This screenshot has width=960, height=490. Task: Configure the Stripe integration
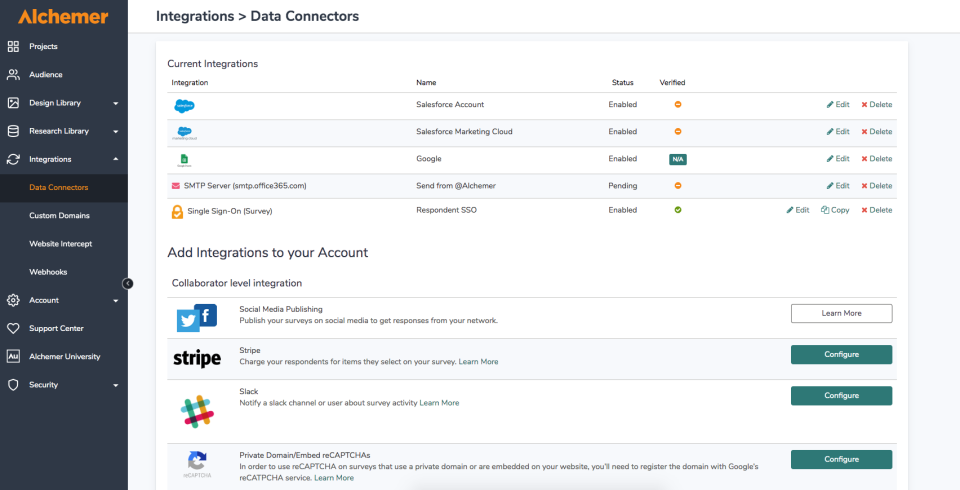tap(841, 354)
